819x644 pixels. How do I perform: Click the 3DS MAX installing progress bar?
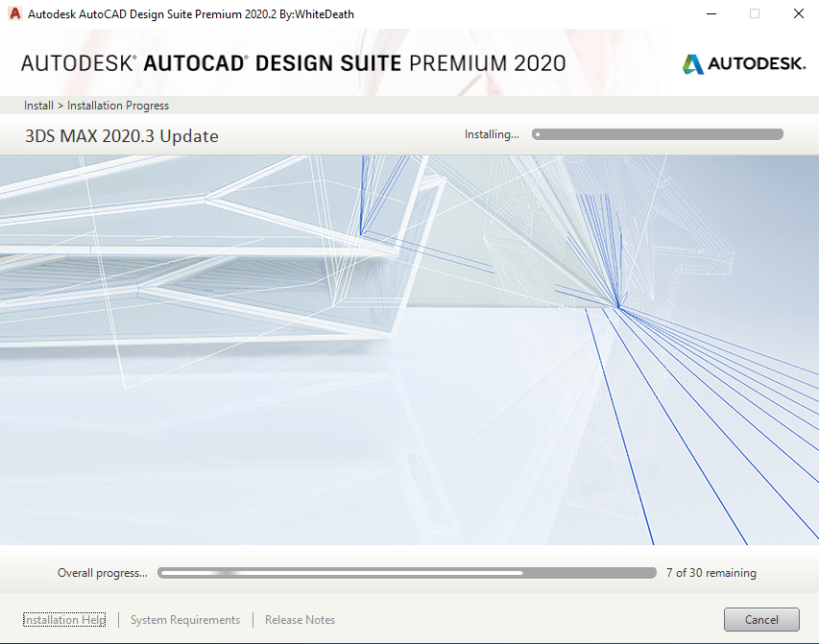pos(658,134)
